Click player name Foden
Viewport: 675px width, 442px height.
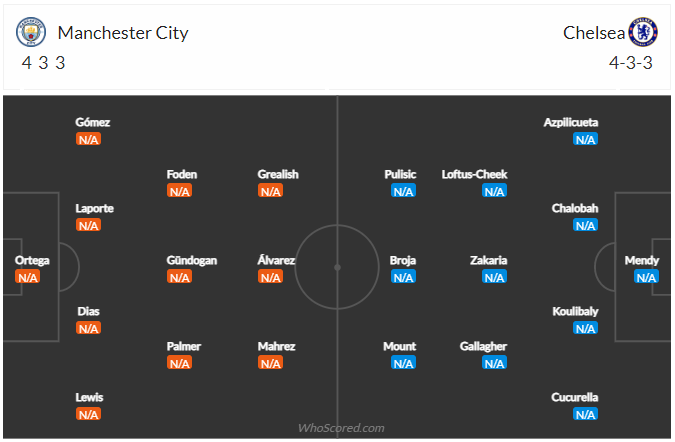point(182,174)
